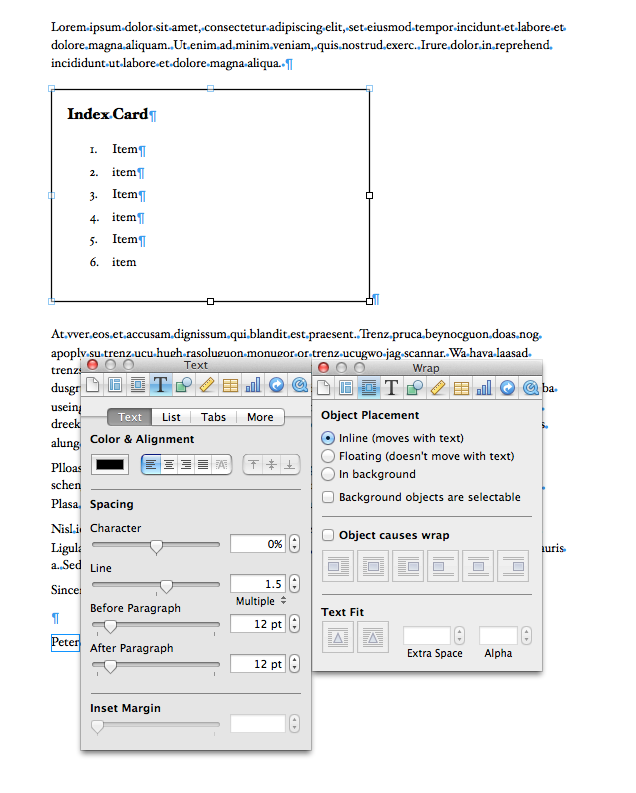The height and width of the screenshot is (793, 636).
Task: Choose second wrap-around style icon
Action: pos(373,566)
